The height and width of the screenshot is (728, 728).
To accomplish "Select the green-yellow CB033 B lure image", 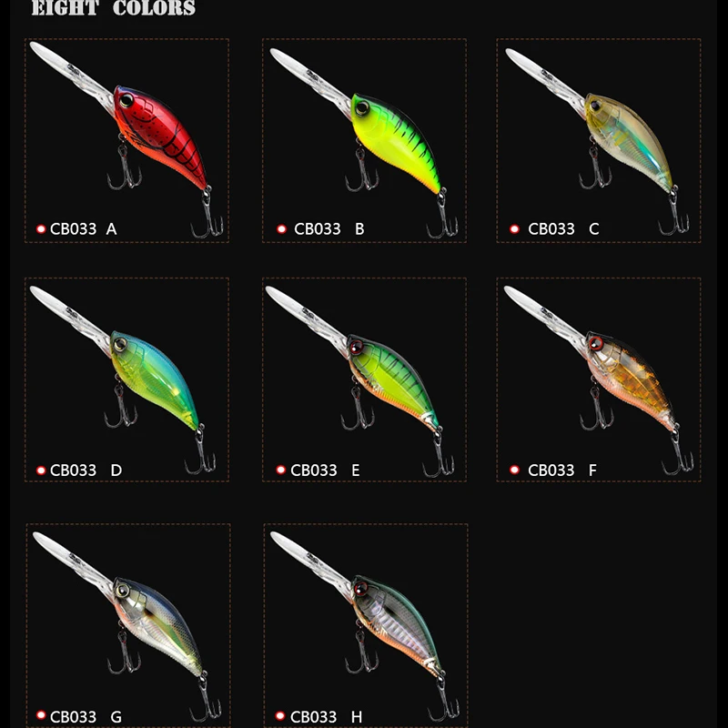I will click(364, 143).
